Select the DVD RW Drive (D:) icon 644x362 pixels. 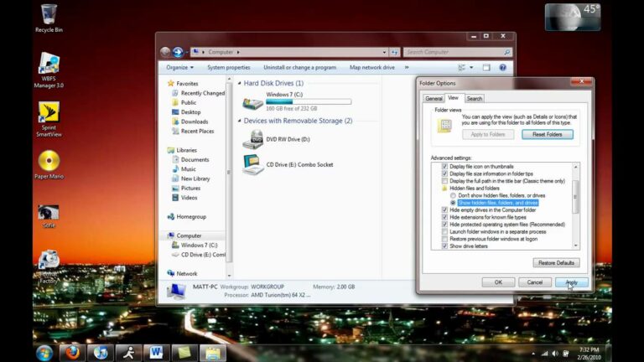point(252,139)
